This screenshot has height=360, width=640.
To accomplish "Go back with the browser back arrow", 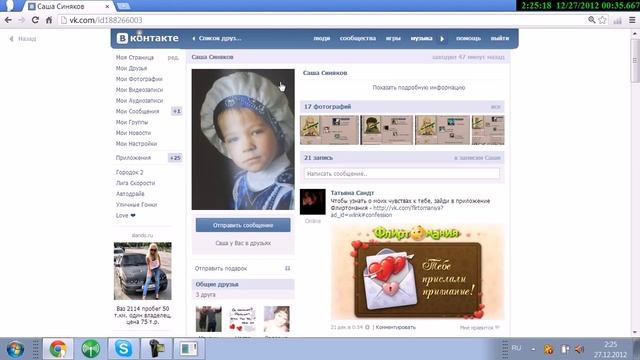I will click(x=8, y=20).
